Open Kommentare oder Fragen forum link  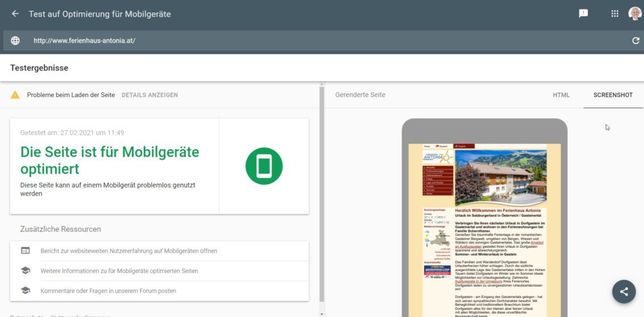108,291
